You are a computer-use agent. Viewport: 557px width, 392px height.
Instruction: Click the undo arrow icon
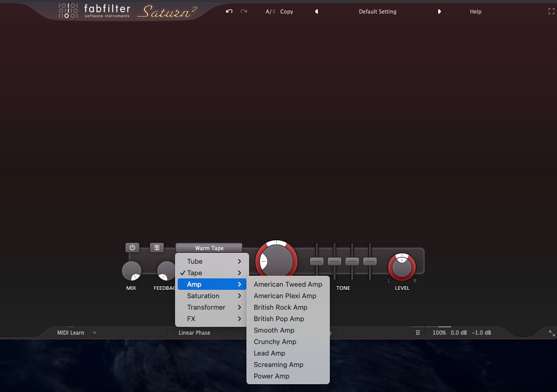(229, 11)
